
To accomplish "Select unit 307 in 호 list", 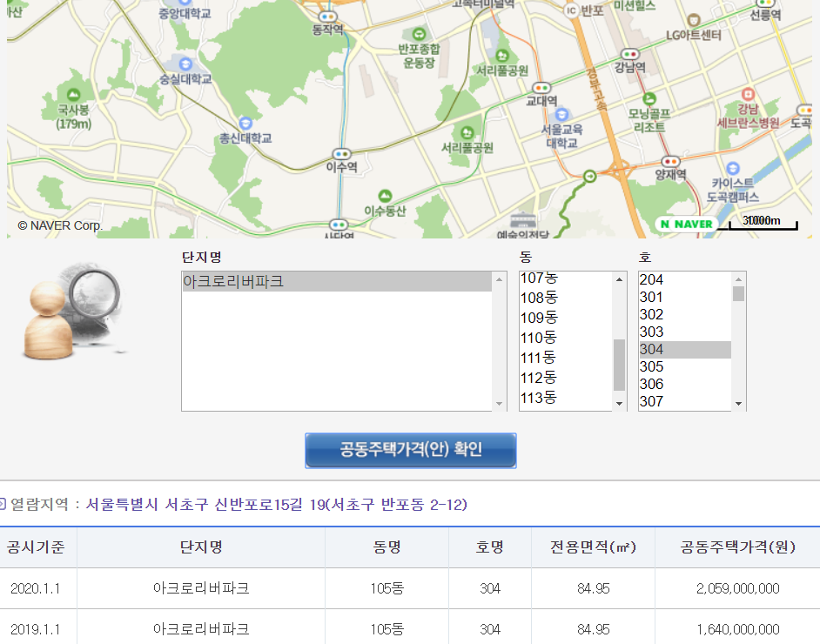I will (x=684, y=401).
